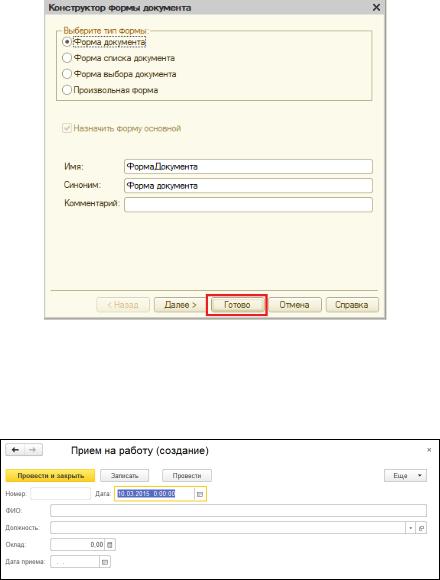Pick 'Форма выбора документа' radio option
This screenshot has height=580, width=440.
(67, 74)
